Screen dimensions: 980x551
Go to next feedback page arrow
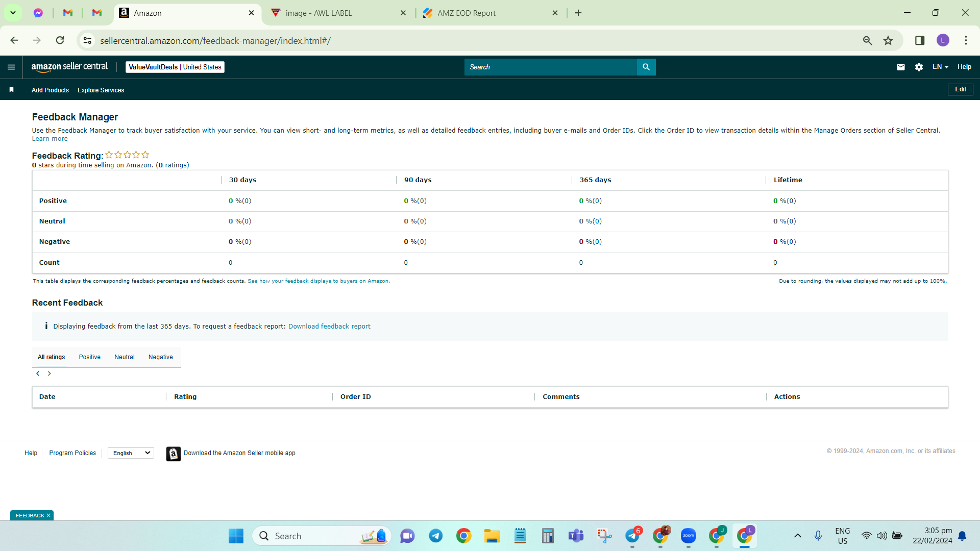pyautogui.click(x=50, y=373)
